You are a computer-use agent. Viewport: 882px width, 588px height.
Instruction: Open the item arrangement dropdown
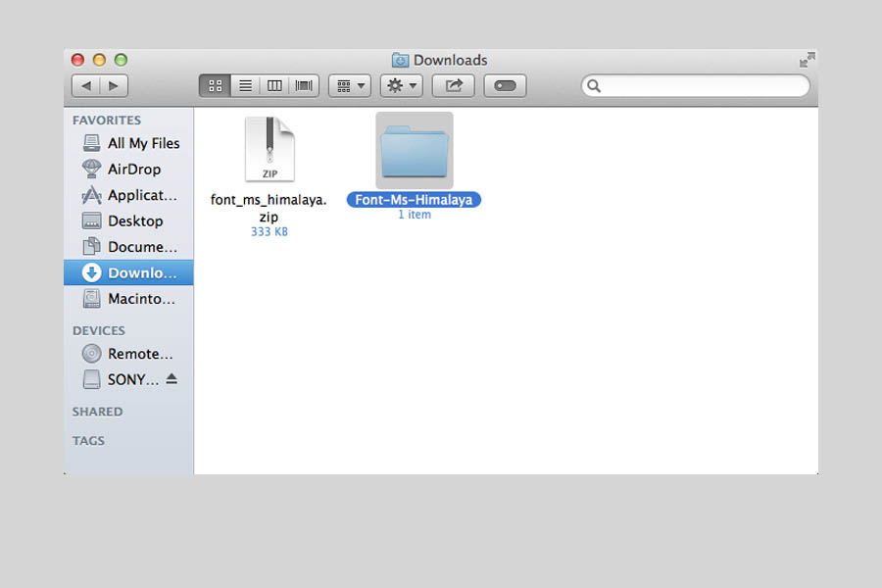click(350, 86)
